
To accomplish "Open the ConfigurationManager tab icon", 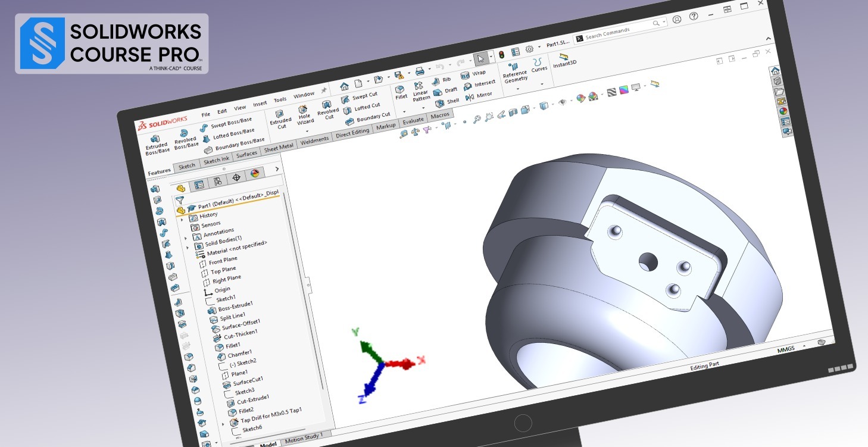I will (x=217, y=180).
